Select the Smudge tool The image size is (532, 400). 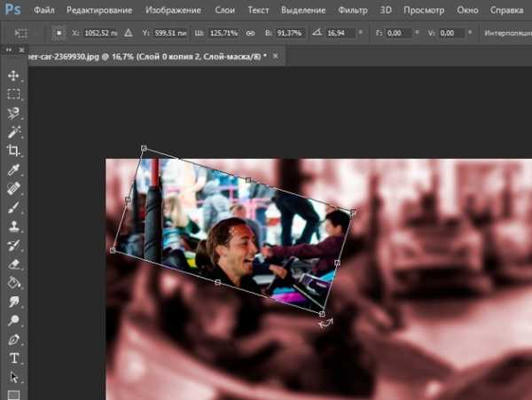(13, 302)
